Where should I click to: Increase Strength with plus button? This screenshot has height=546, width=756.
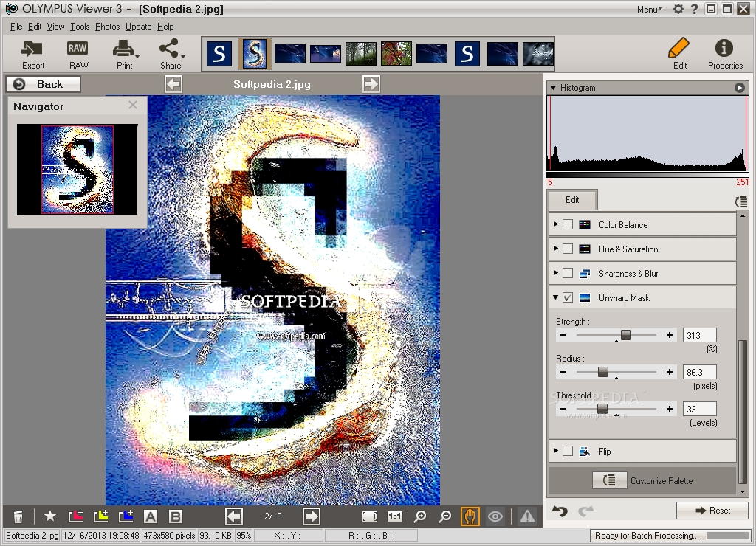pyautogui.click(x=669, y=335)
